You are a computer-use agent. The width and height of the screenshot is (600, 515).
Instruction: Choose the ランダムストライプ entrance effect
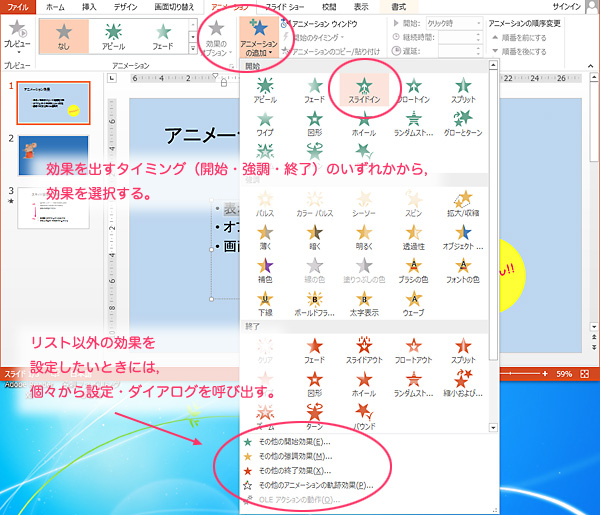[414, 124]
